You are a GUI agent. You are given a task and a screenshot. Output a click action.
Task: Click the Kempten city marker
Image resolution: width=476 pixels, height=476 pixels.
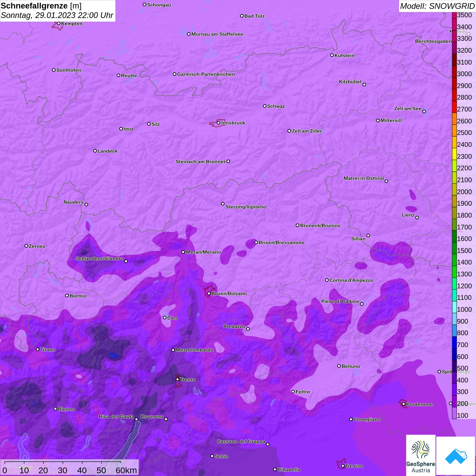(x=58, y=23)
